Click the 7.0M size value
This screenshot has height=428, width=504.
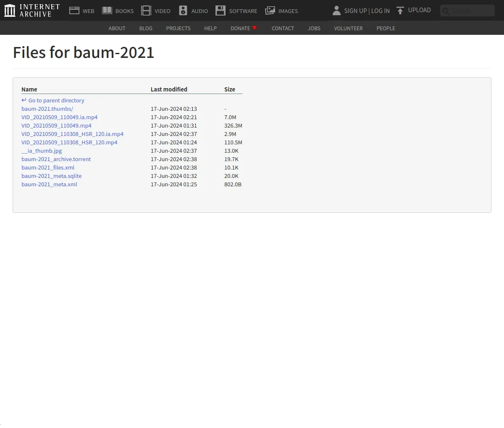click(x=230, y=117)
